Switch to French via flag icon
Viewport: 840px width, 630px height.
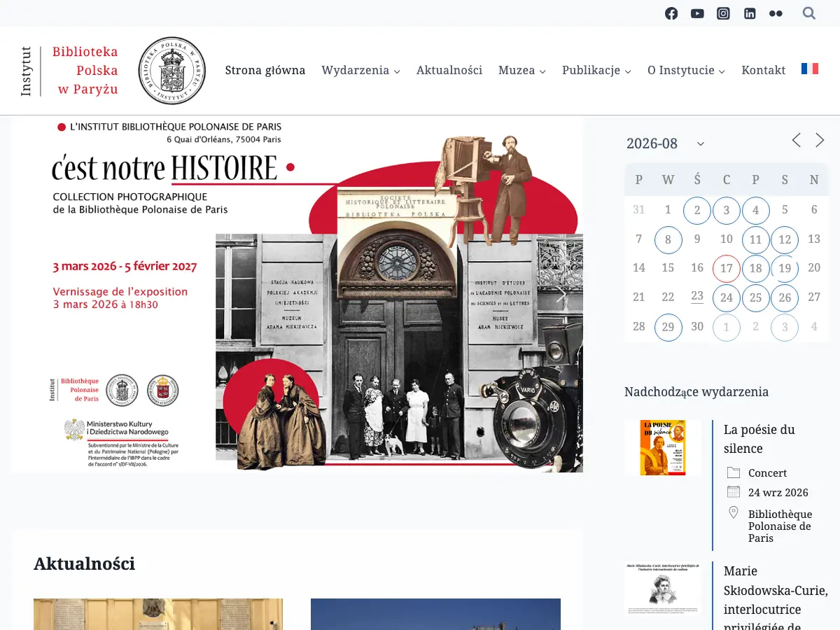(810, 69)
